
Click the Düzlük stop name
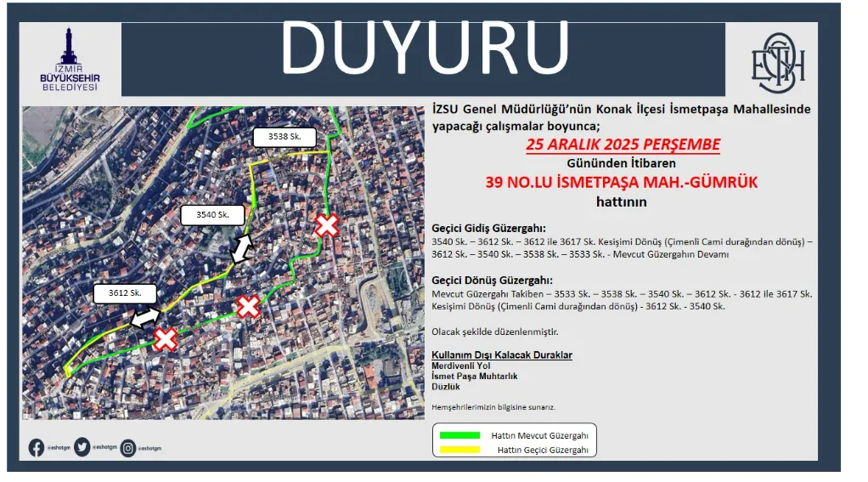[446, 387]
